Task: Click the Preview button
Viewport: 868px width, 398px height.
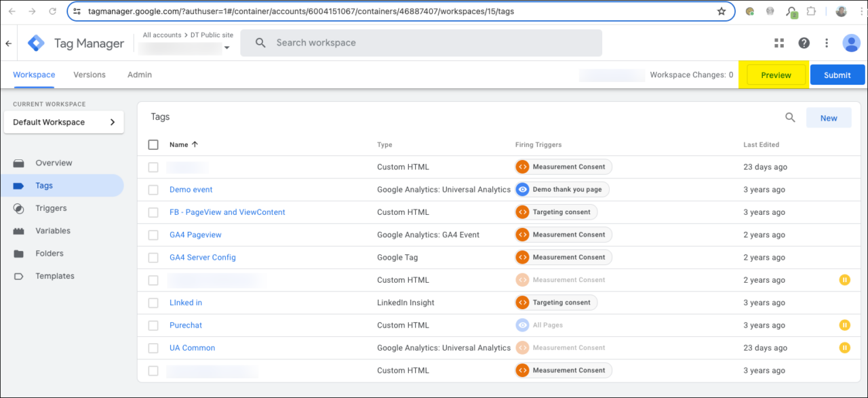Action: [775, 75]
